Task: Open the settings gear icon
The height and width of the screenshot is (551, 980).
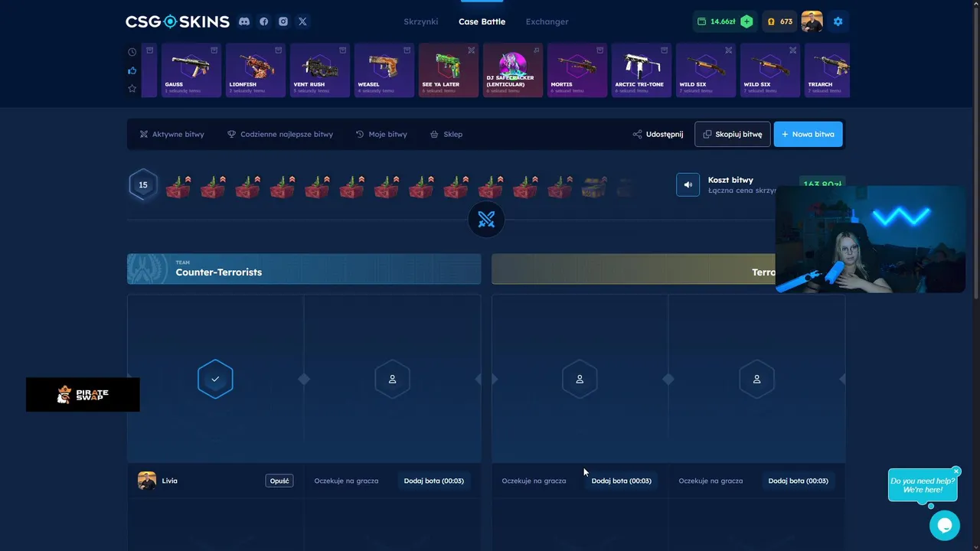Action: tap(838, 21)
